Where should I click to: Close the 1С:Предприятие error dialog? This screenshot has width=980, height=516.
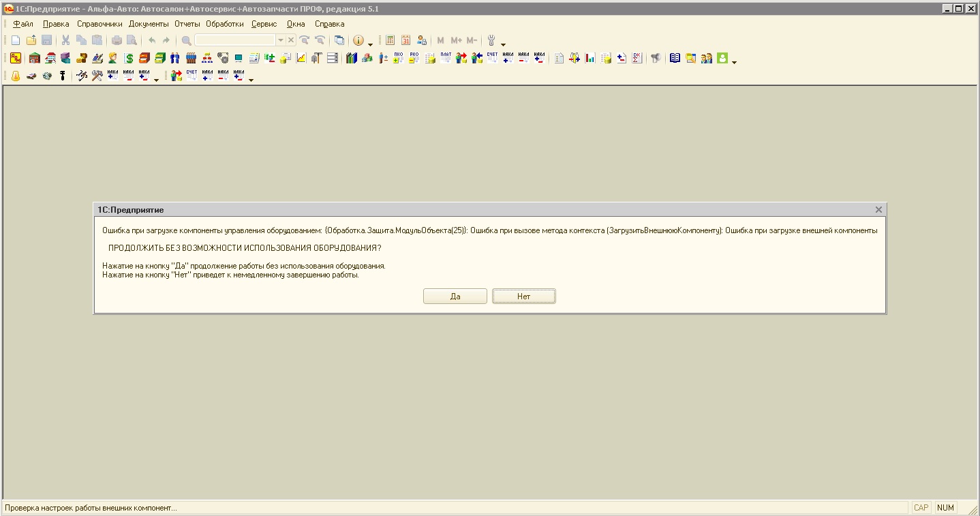[878, 210]
